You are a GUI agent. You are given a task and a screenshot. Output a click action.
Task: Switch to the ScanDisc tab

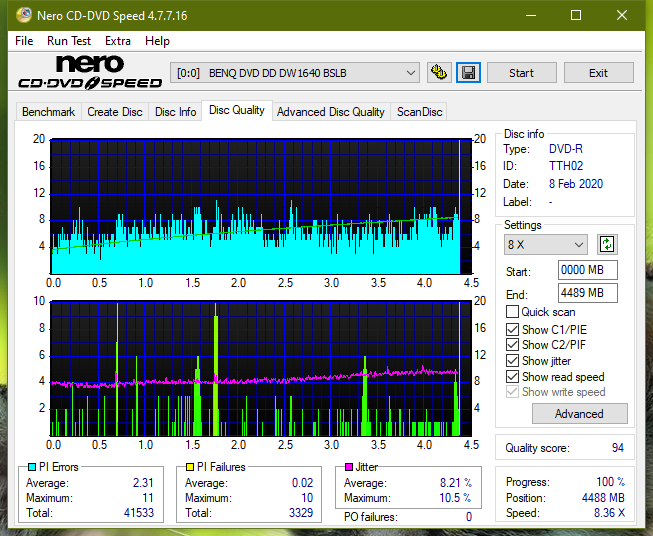tap(419, 112)
